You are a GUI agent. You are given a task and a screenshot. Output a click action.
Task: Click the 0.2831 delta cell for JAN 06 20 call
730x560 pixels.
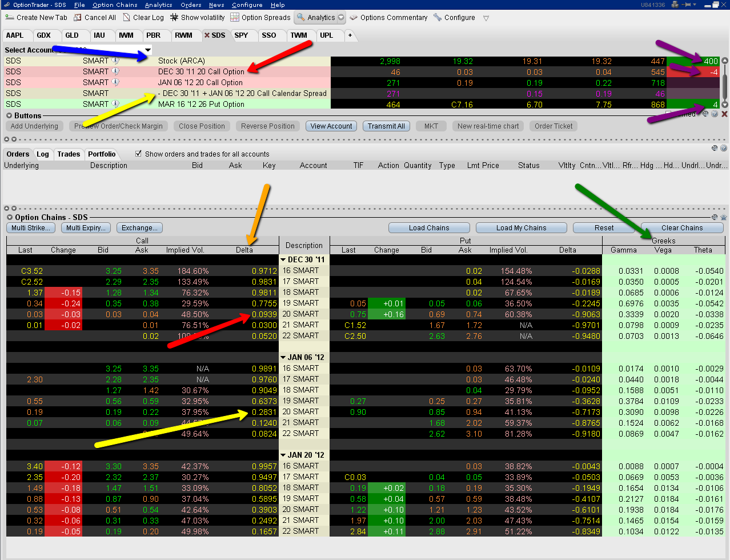point(264,412)
